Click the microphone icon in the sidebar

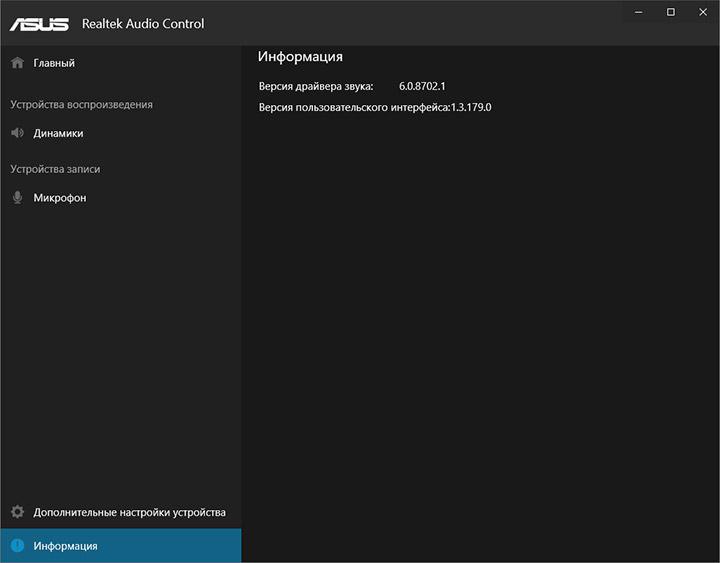click(17, 198)
